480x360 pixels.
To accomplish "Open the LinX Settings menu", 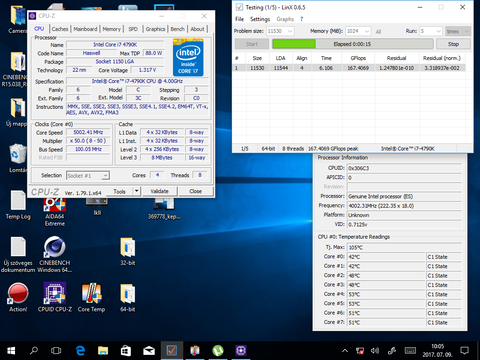I will click(x=260, y=19).
